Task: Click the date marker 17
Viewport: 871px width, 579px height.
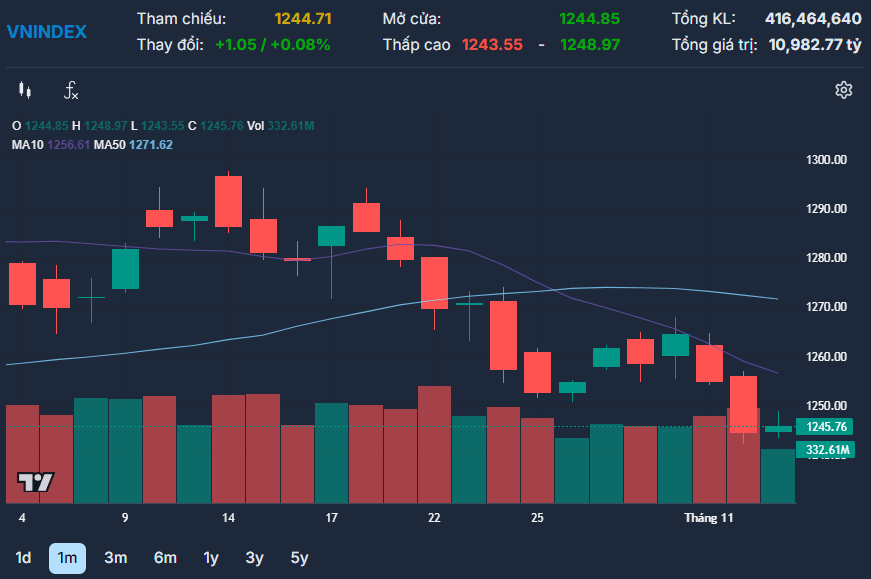Action: tap(332, 518)
